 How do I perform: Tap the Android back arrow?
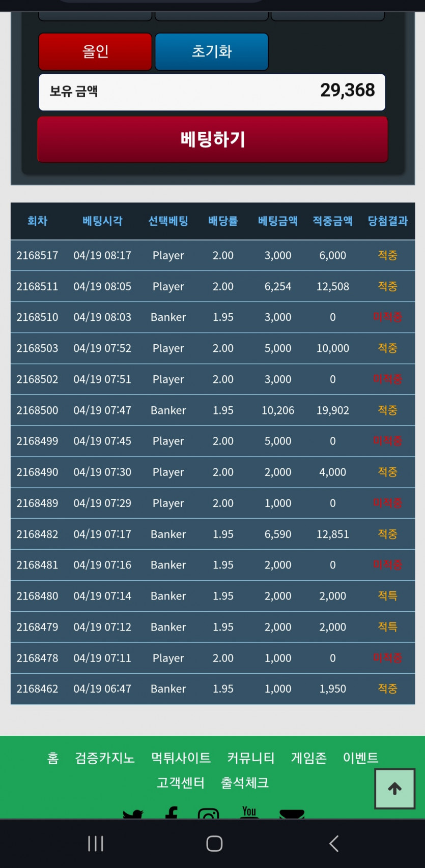click(x=334, y=844)
